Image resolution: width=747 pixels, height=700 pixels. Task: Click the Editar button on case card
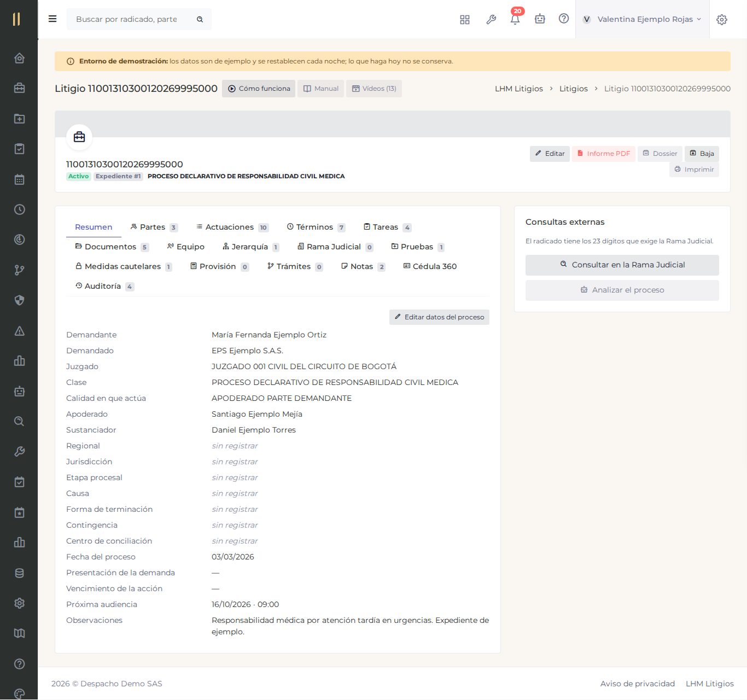pos(550,154)
